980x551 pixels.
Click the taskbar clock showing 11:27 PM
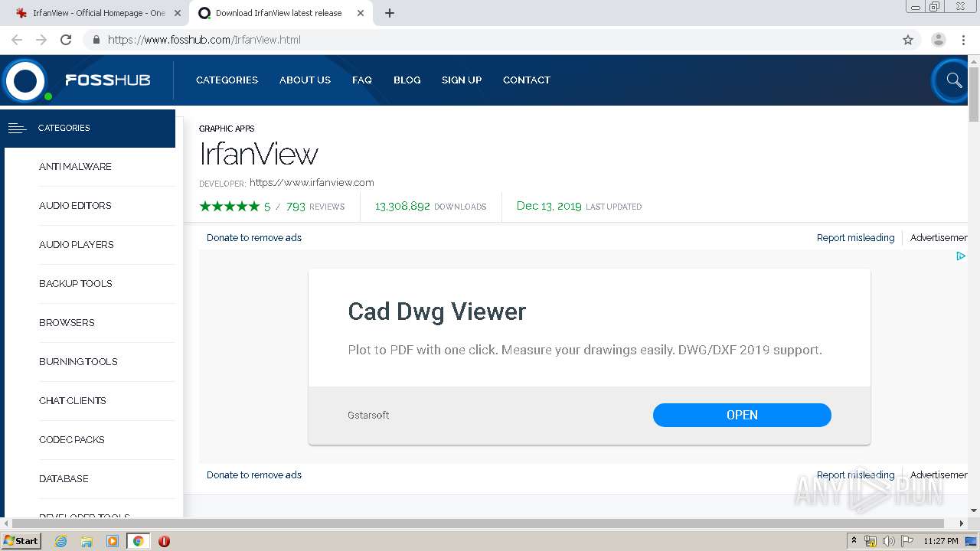click(x=941, y=541)
